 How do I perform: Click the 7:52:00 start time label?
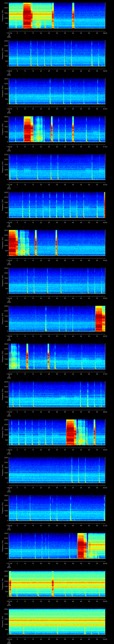[9, 601]
